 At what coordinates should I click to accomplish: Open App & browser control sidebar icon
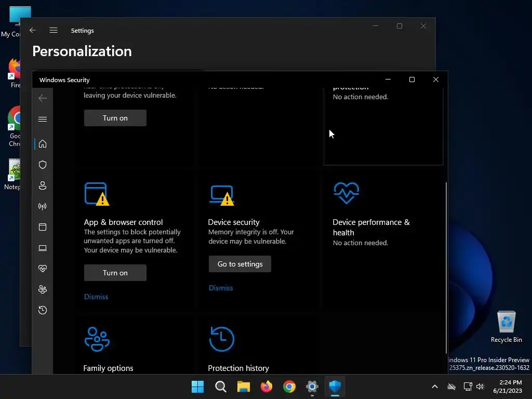pyautogui.click(x=43, y=227)
